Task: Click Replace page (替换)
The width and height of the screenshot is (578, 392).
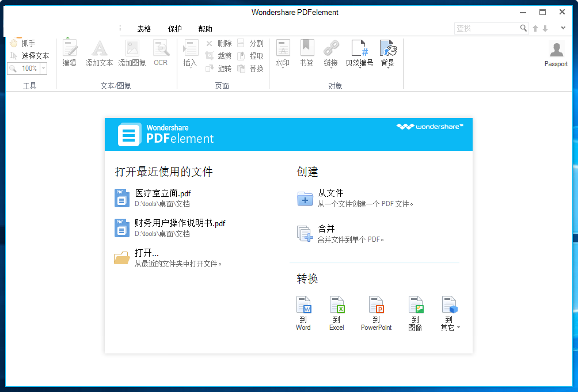Action: 250,68
